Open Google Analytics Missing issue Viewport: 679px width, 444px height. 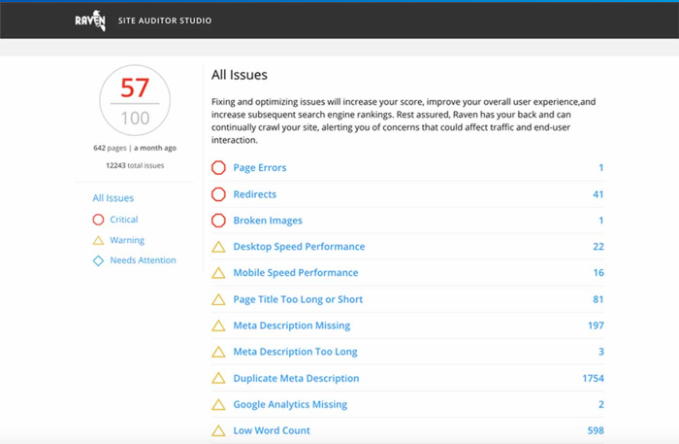point(290,405)
